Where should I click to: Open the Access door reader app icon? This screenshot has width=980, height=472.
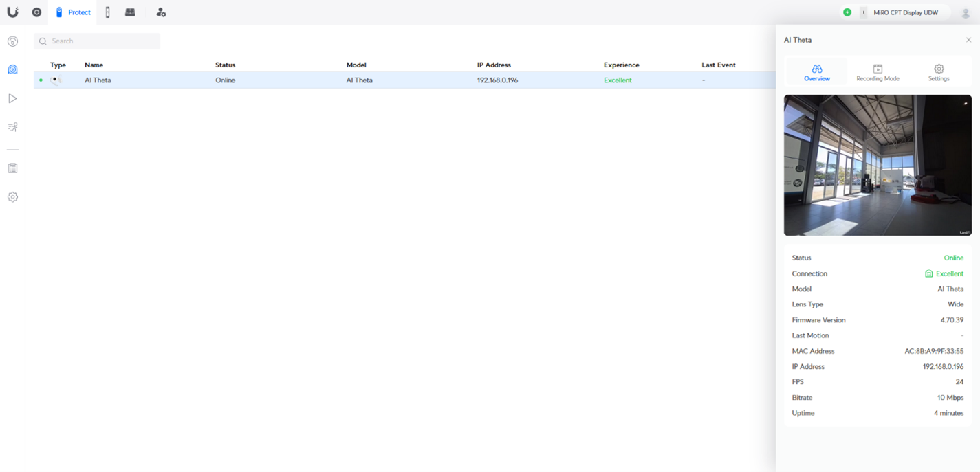click(x=107, y=12)
